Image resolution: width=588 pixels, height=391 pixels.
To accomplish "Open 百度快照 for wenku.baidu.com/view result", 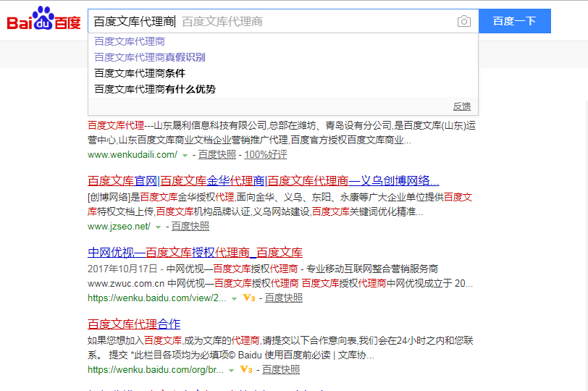I will (284, 298).
